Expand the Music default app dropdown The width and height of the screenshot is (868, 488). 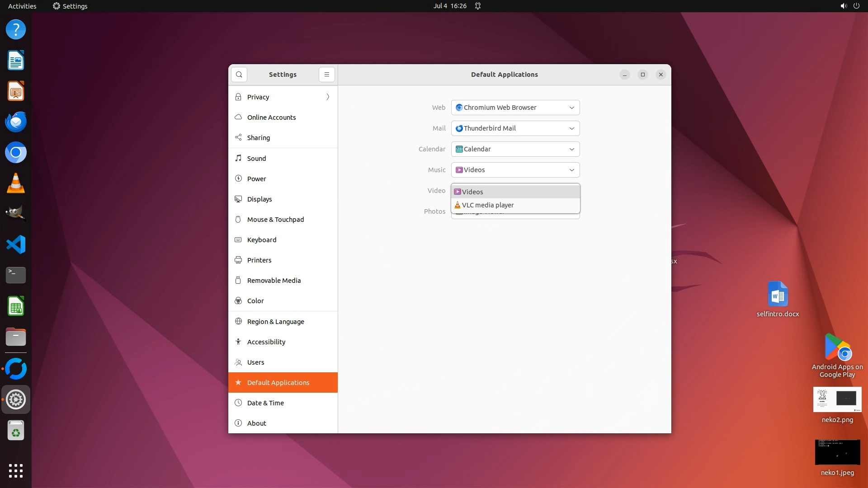click(515, 170)
